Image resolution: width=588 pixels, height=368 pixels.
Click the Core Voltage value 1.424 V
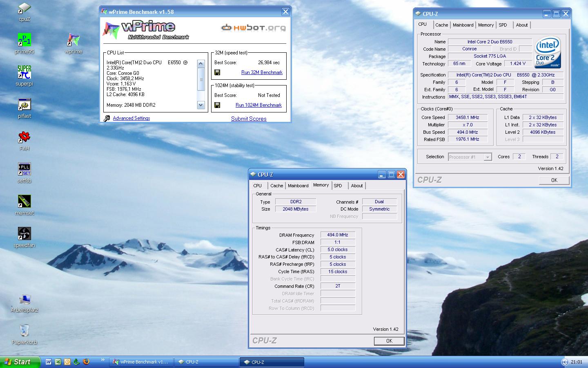tap(518, 64)
